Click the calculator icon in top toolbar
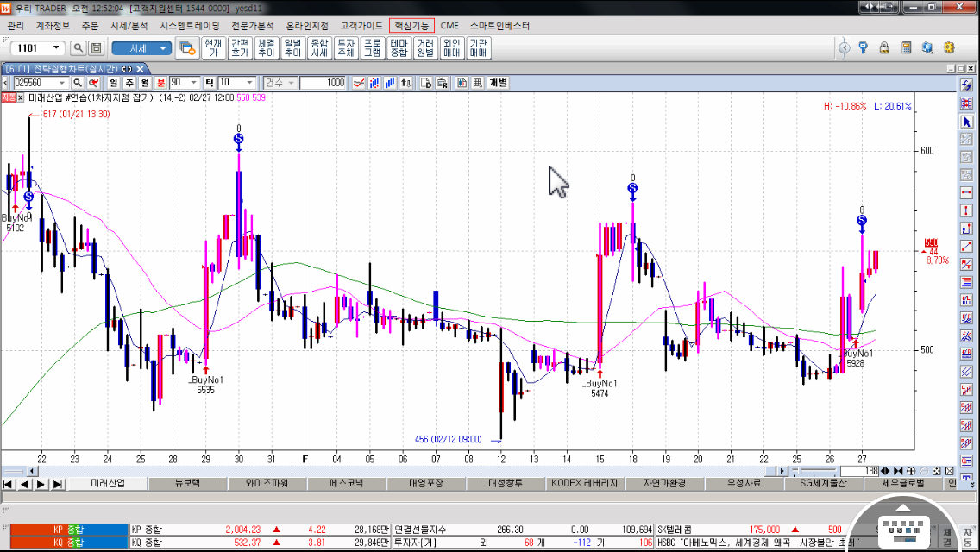 tap(907, 48)
